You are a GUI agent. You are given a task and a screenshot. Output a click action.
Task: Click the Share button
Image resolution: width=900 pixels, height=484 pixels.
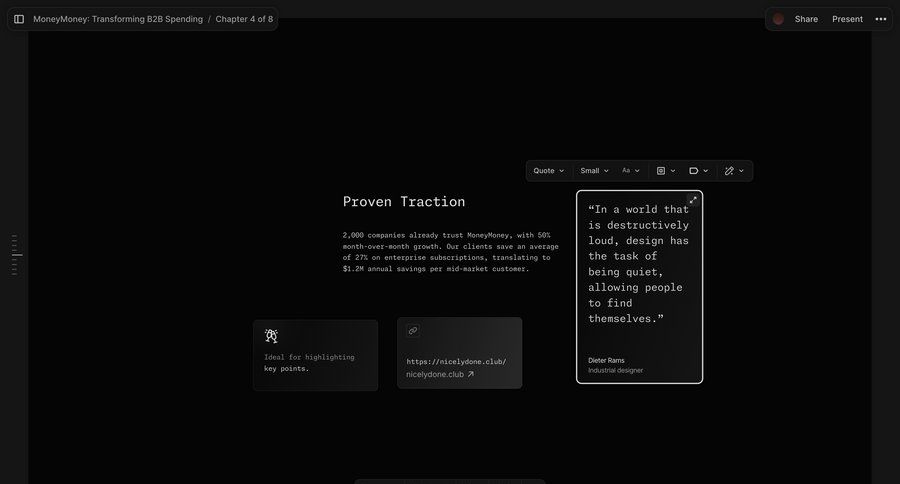click(x=806, y=19)
